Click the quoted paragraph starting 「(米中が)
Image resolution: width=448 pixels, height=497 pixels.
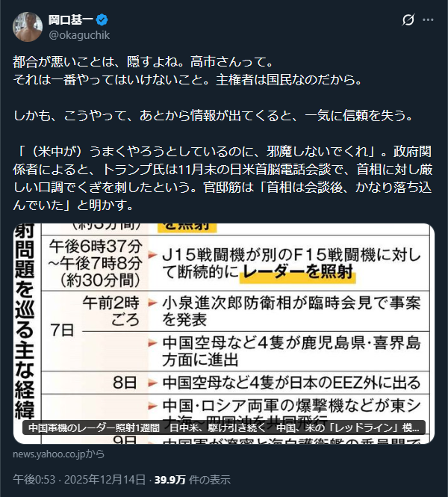coord(223,179)
